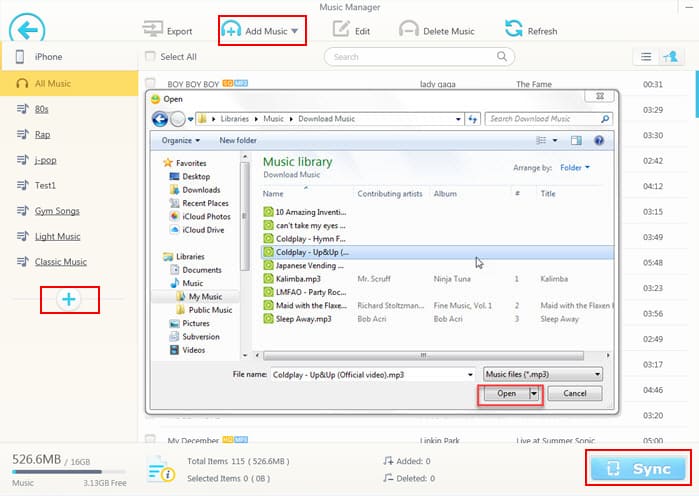The width and height of the screenshot is (699, 496).
Task: Select the Kalimba.mp3 file
Action: 298,279
